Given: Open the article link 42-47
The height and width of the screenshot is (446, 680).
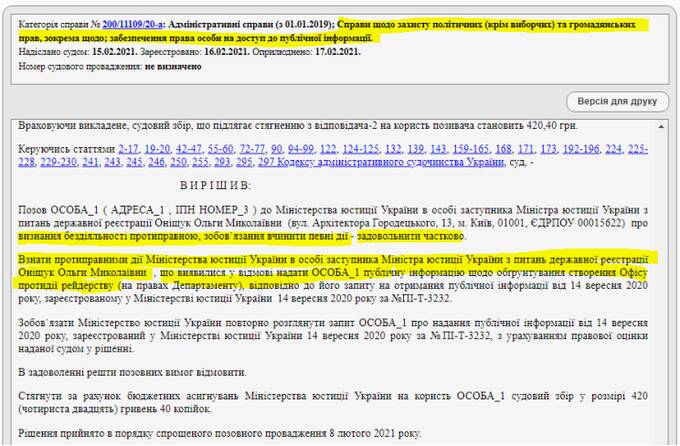Looking at the screenshot, I should [x=189, y=149].
